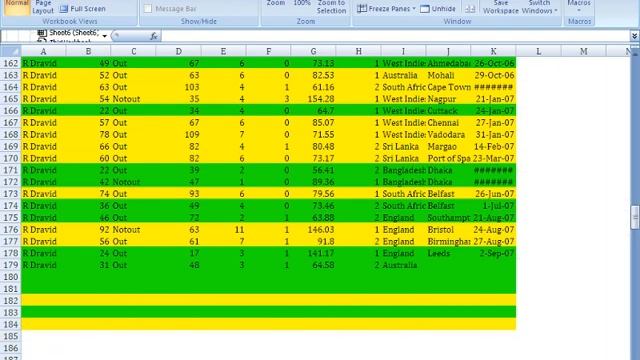The image size is (640, 360).
Task: Select the '109' cell in row 168
Action: [x=178, y=134]
